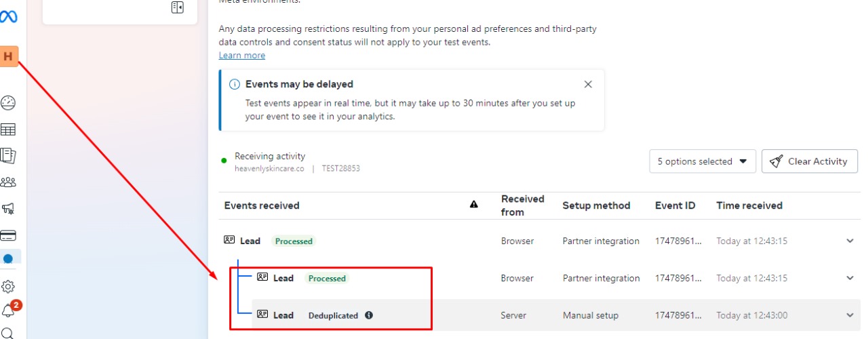
Task: Open the Meta logo home menu
Action: (x=8, y=16)
